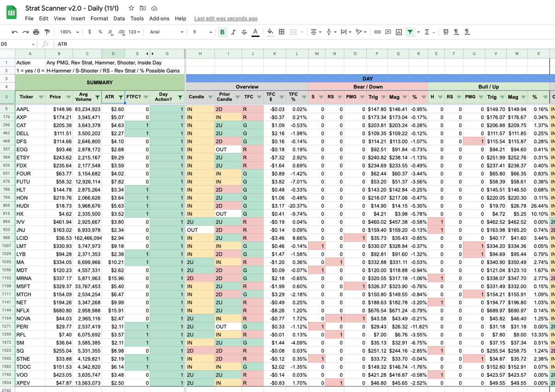Screen dimensions: 555x392
Task: Open text rotation dropdown
Action: [361, 32]
